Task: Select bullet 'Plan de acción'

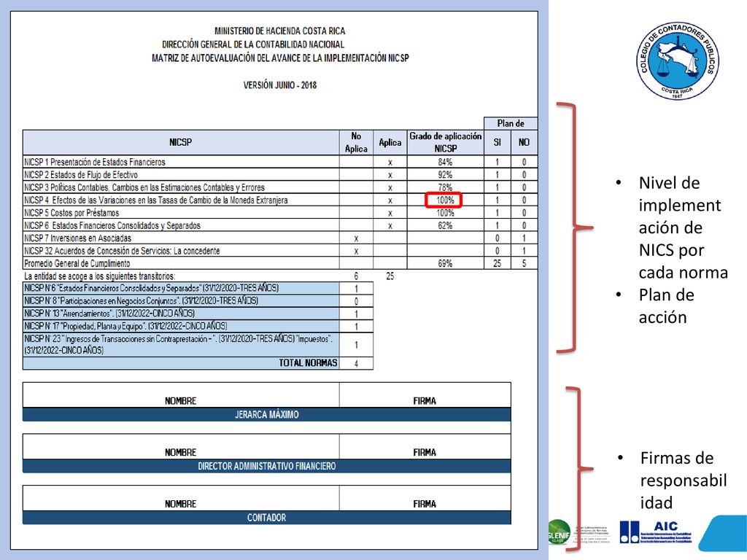Action: point(666,306)
